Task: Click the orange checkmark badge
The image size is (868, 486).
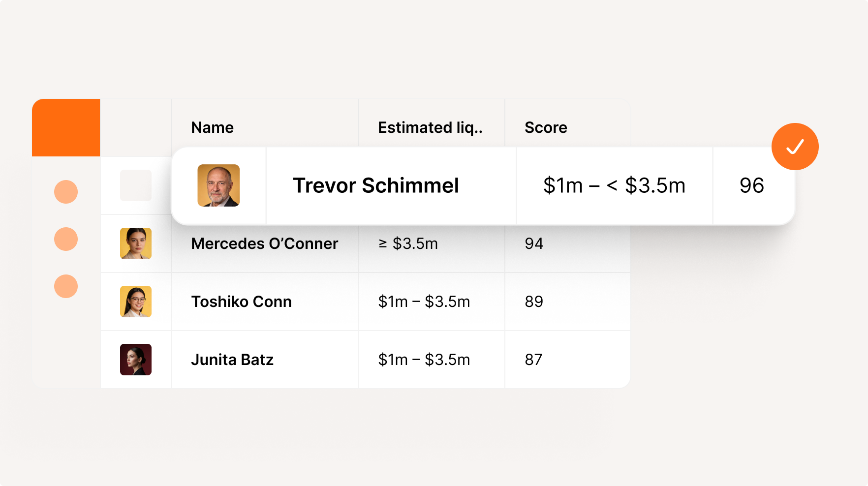Action: coord(795,147)
